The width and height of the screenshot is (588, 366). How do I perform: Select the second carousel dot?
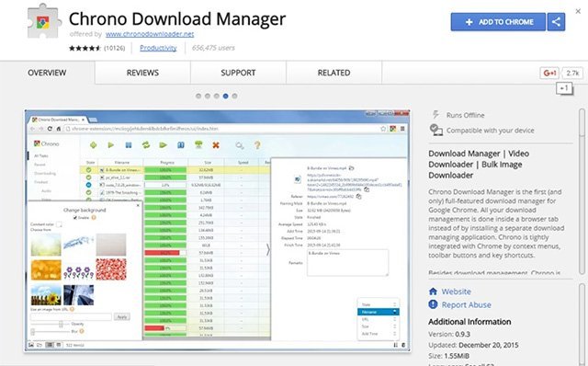tap(208, 97)
